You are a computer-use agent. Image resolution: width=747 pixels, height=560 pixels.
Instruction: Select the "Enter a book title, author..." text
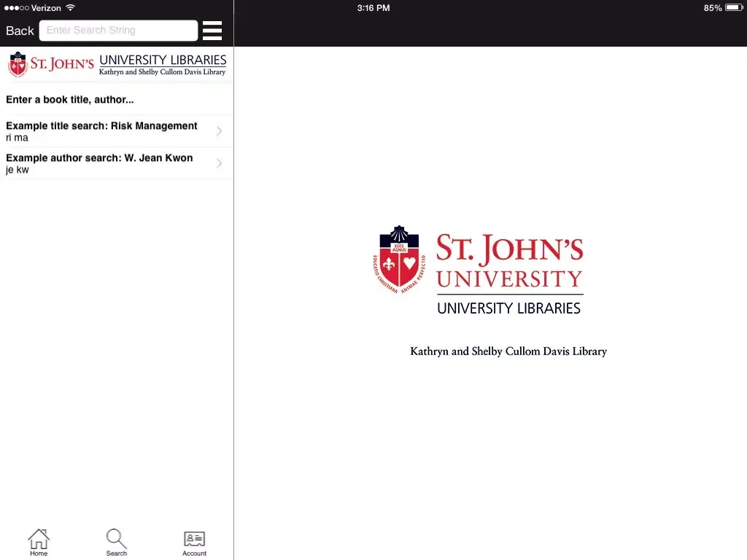(70, 99)
